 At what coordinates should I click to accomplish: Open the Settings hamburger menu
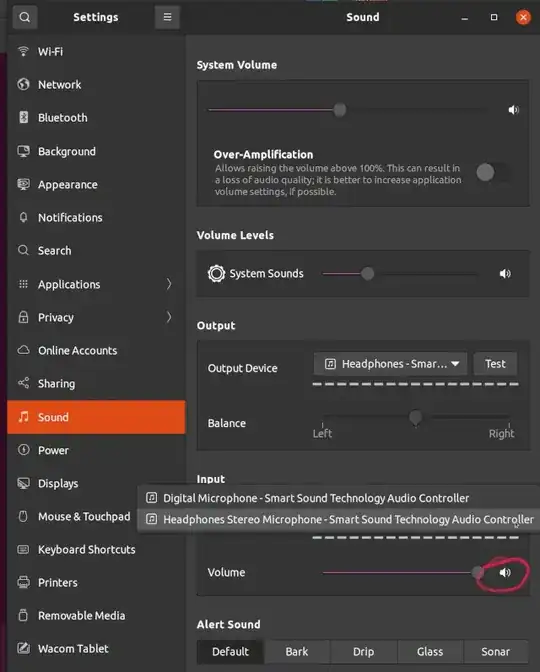[x=167, y=17]
